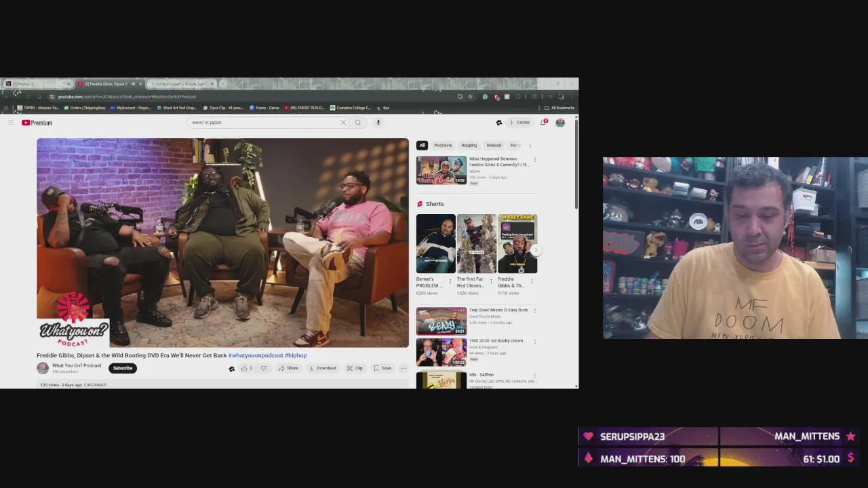Image resolution: width=868 pixels, height=488 pixels.
Task: Open options for 'The first Far Red' short
Action: click(x=491, y=281)
